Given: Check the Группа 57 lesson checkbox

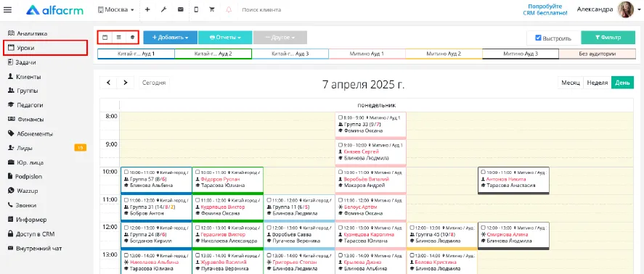Looking at the screenshot, I should click(126, 173).
